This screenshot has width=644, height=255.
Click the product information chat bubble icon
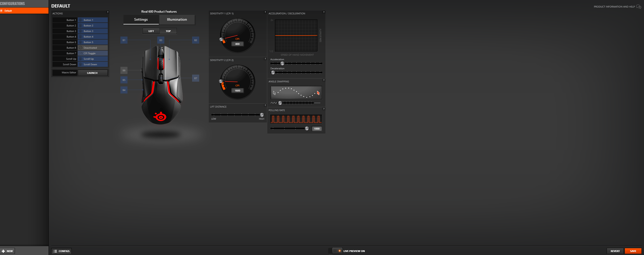[638, 7]
